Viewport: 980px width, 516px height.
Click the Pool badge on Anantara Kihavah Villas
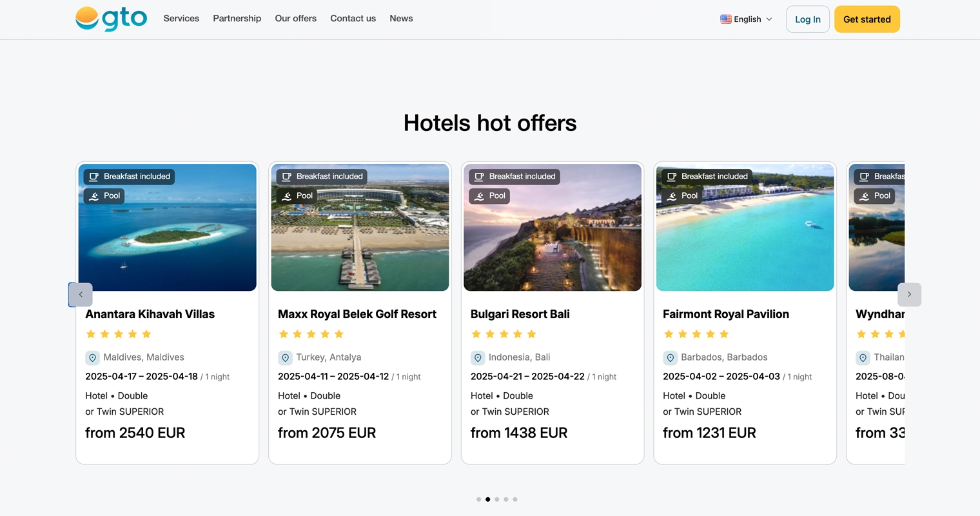[104, 196]
